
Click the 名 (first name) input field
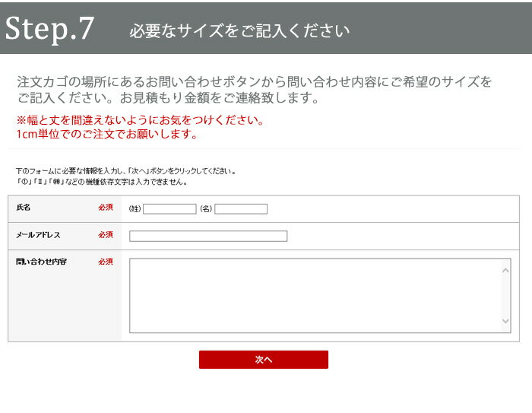(241, 209)
